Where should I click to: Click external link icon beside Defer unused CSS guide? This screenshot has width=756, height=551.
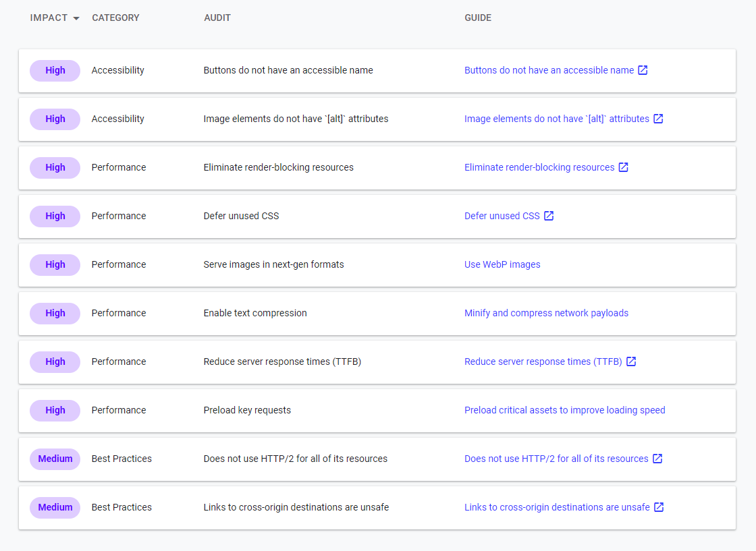549,216
